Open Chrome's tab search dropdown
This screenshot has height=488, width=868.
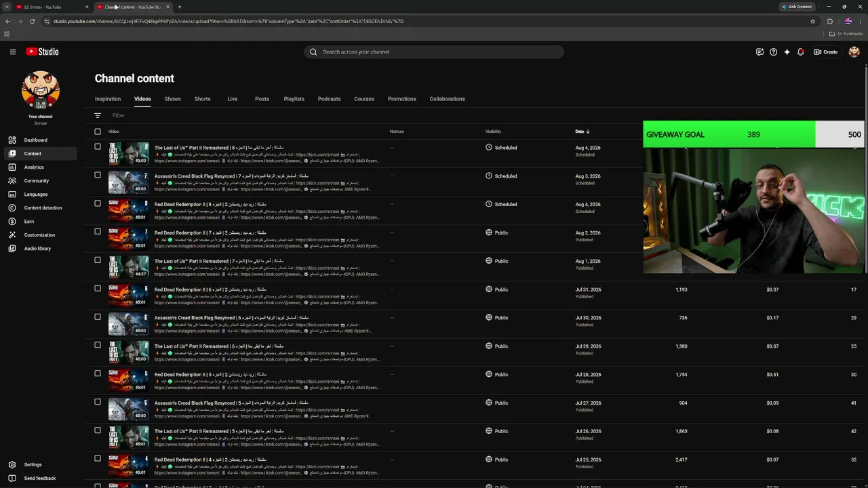tap(7, 7)
